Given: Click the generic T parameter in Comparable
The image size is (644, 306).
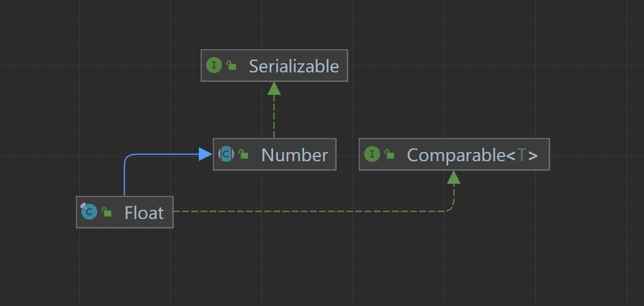Looking at the screenshot, I should pyautogui.click(x=522, y=155).
